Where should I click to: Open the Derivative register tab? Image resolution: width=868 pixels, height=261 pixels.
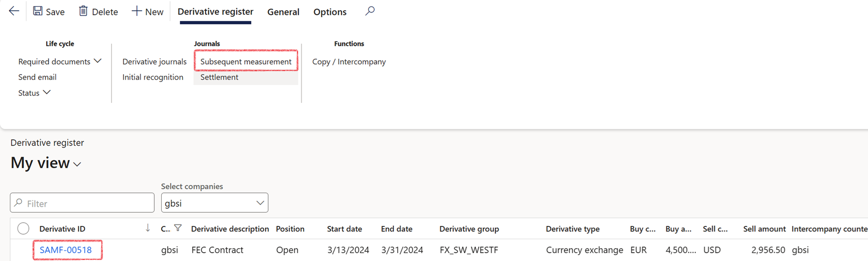pos(216,12)
